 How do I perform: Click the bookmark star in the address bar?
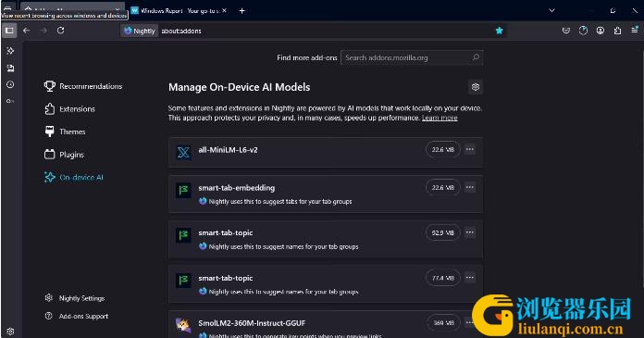pyautogui.click(x=499, y=31)
